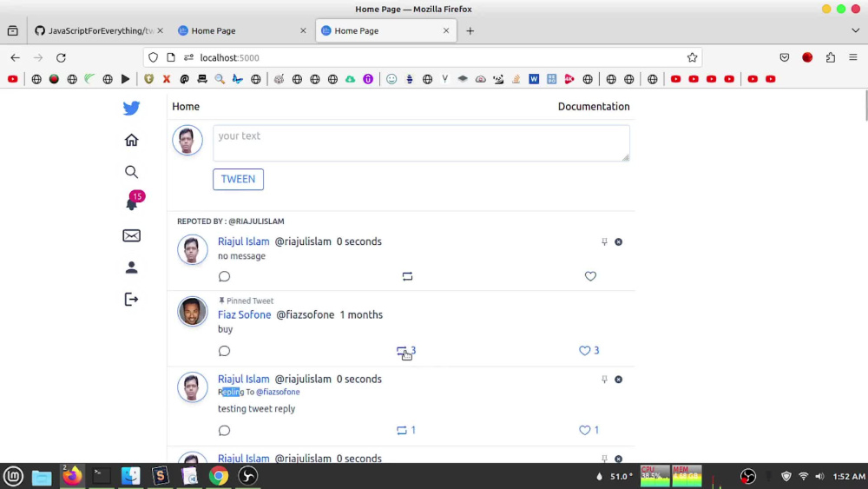Screen dimensions: 868x489
Task: Save to Pocket icon in toolbar
Action: (785, 57)
